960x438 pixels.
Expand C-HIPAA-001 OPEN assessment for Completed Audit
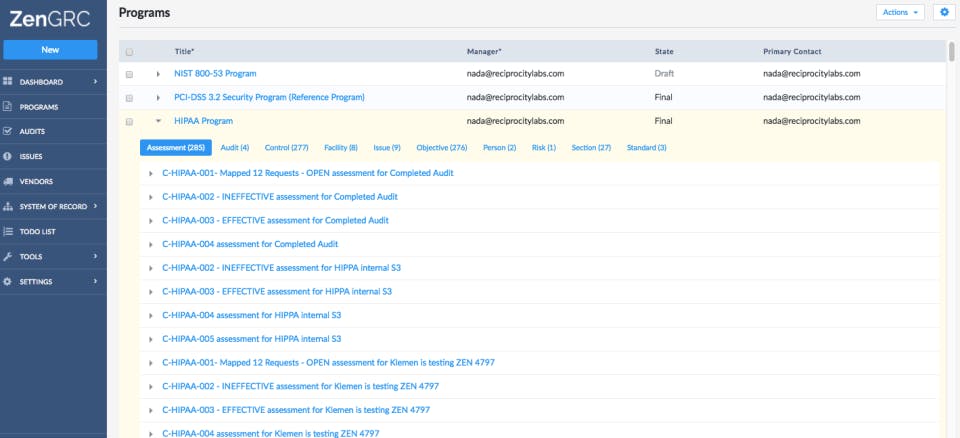pyautogui.click(x=151, y=173)
